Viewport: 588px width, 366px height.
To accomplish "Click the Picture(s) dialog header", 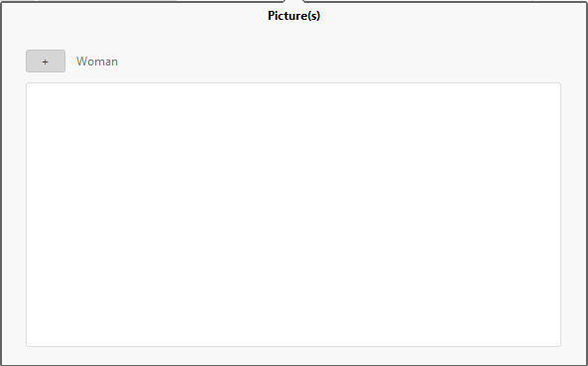I will pyautogui.click(x=294, y=16).
